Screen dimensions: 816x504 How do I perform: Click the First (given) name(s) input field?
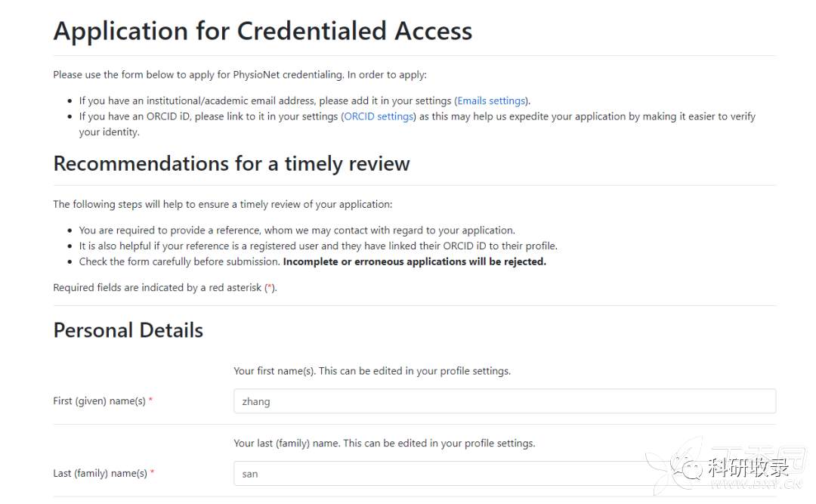pyautogui.click(x=504, y=401)
